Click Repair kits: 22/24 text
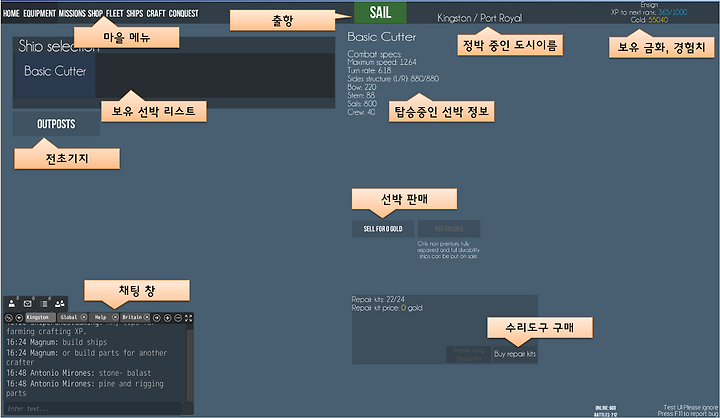Screen dimensions: 720x418 [378, 299]
